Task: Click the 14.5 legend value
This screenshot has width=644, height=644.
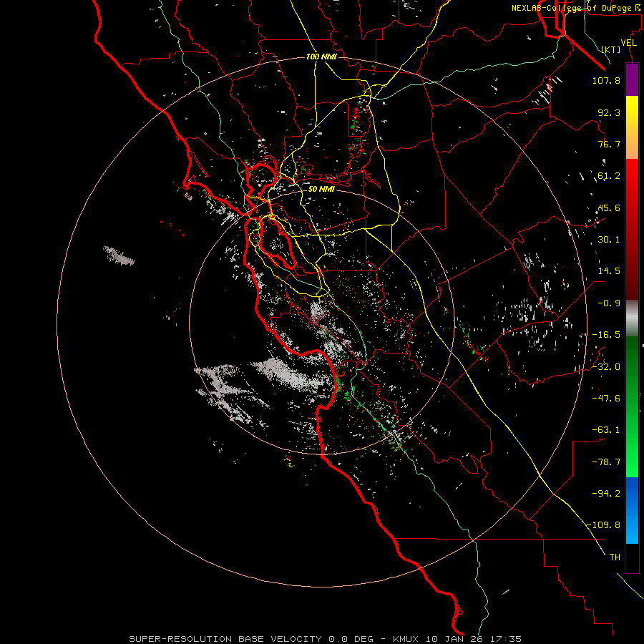Action: 609,271
